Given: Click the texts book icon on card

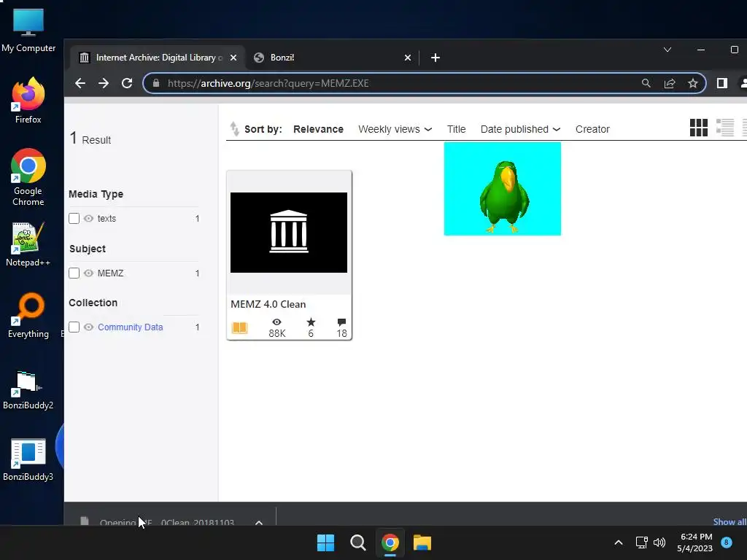Looking at the screenshot, I should 239,327.
